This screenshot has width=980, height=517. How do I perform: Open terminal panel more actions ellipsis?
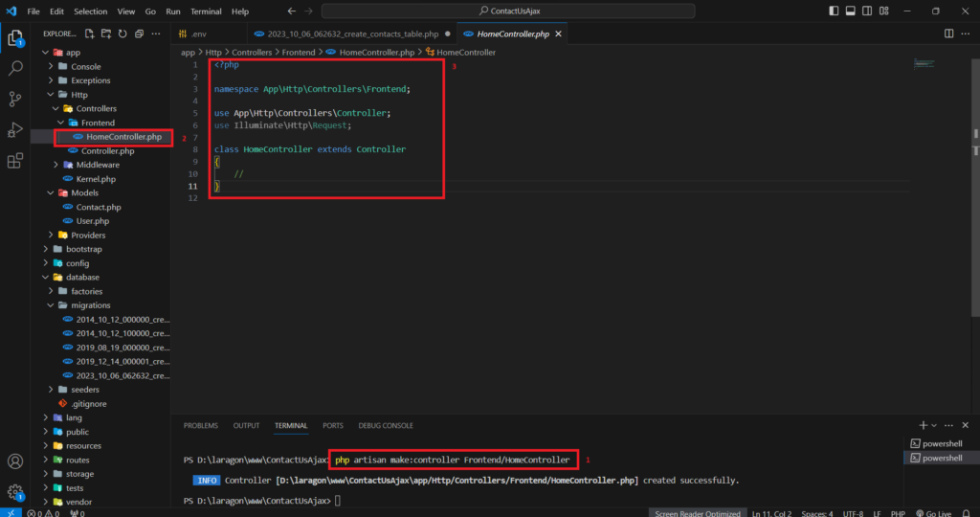[x=948, y=425]
